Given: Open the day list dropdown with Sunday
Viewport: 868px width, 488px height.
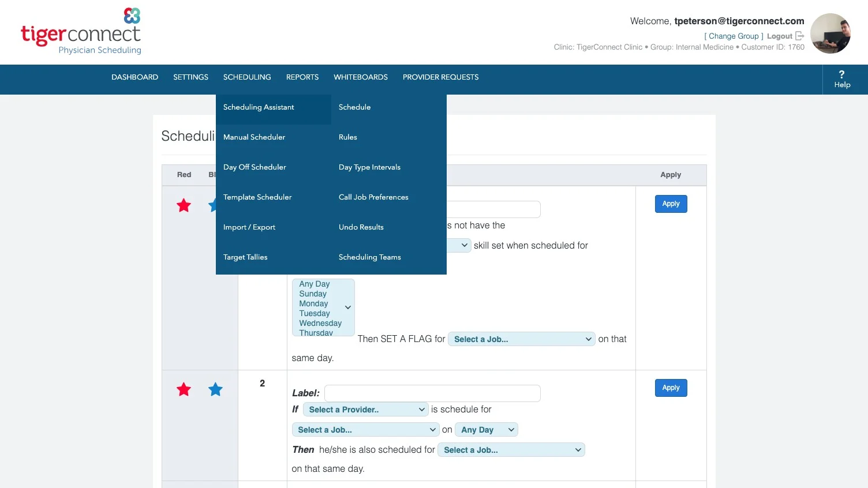Looking at the screenshot, I should (x=323, y=307).
